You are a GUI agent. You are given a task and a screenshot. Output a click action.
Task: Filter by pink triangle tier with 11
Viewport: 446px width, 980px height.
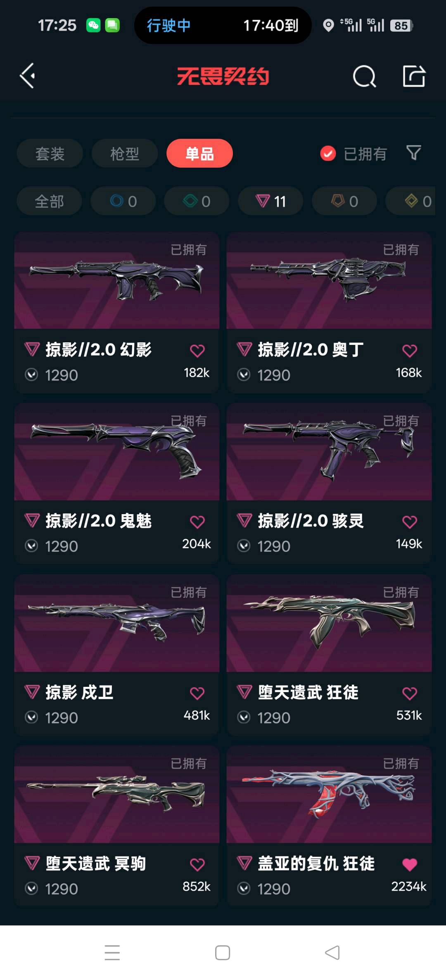(270, 201)
